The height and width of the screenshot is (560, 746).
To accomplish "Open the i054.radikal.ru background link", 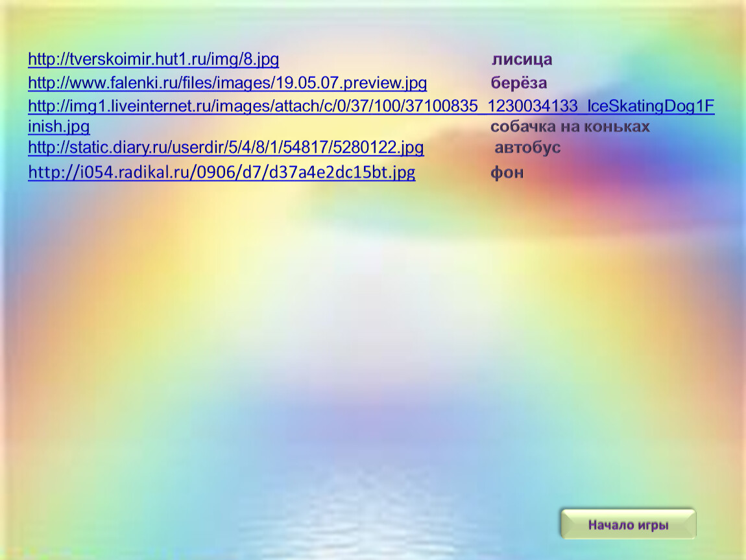I will (x=222, y=172).
